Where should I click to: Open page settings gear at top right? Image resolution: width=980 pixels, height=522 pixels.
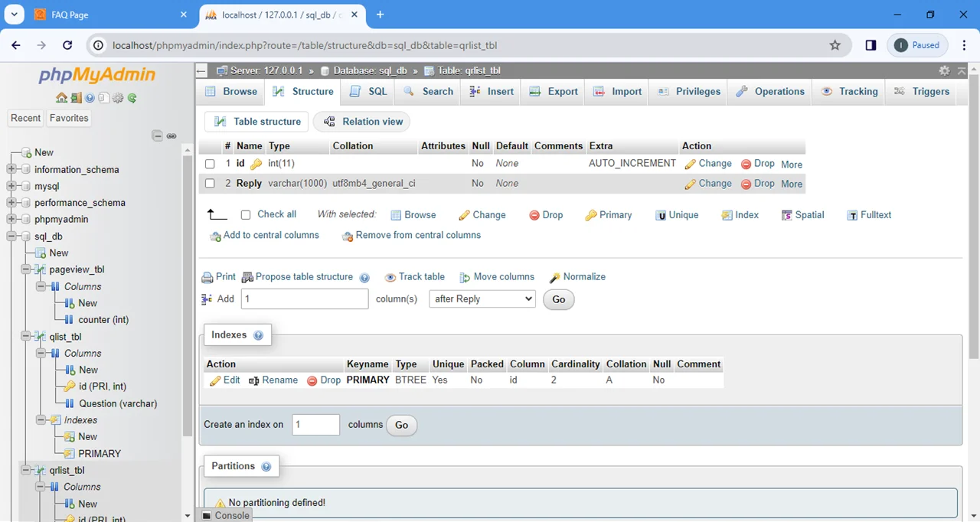click(x=944, y=70)
